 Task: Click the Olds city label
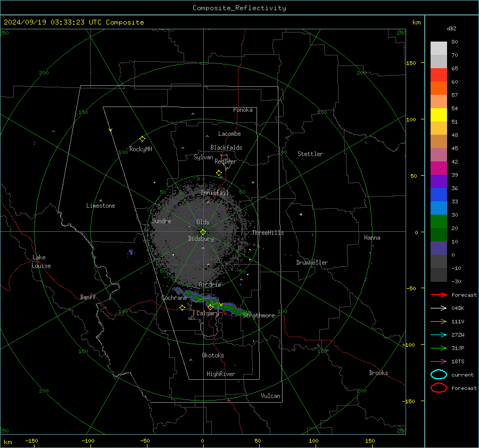coord(203,222)
